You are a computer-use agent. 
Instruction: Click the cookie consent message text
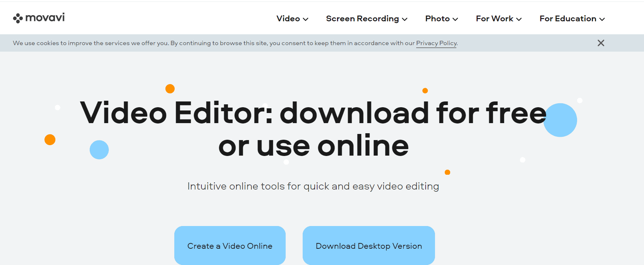[x=235, y=43]
